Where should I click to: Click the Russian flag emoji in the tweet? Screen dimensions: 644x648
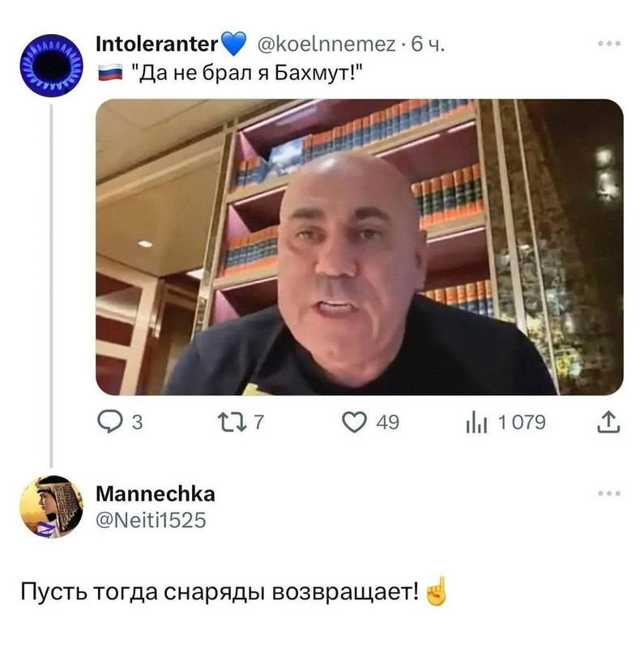click(110, 73)
